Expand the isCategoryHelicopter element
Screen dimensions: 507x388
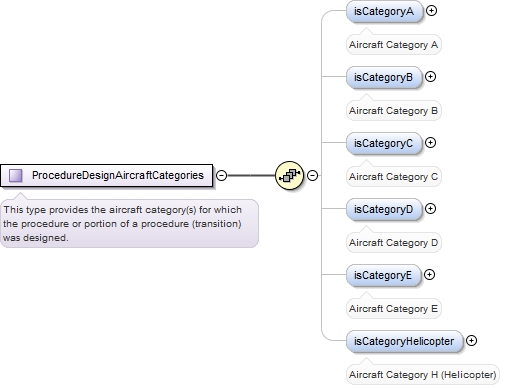(x=471, y=341)
